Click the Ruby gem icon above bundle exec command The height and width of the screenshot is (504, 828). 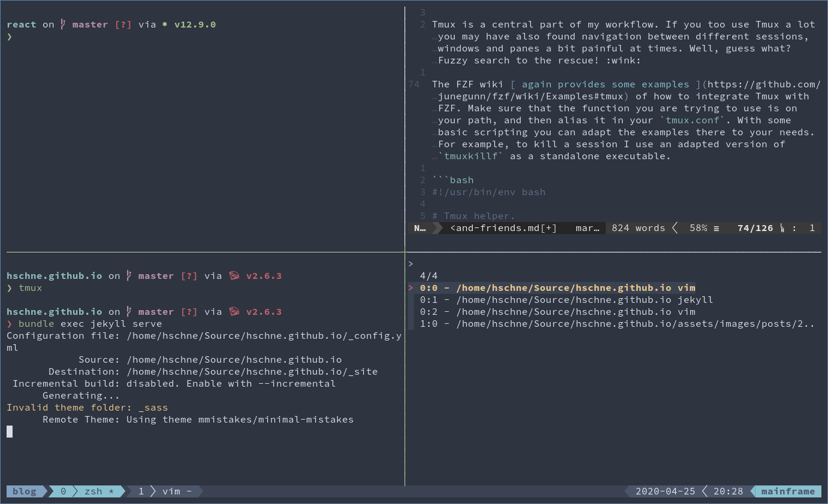coord(234,312)
